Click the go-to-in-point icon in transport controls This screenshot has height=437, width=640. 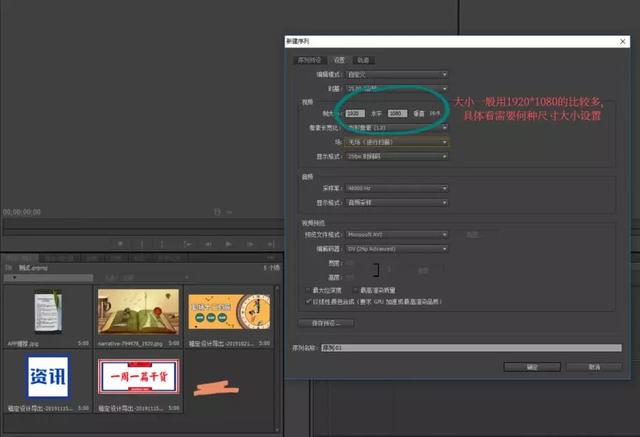point(187,244)
